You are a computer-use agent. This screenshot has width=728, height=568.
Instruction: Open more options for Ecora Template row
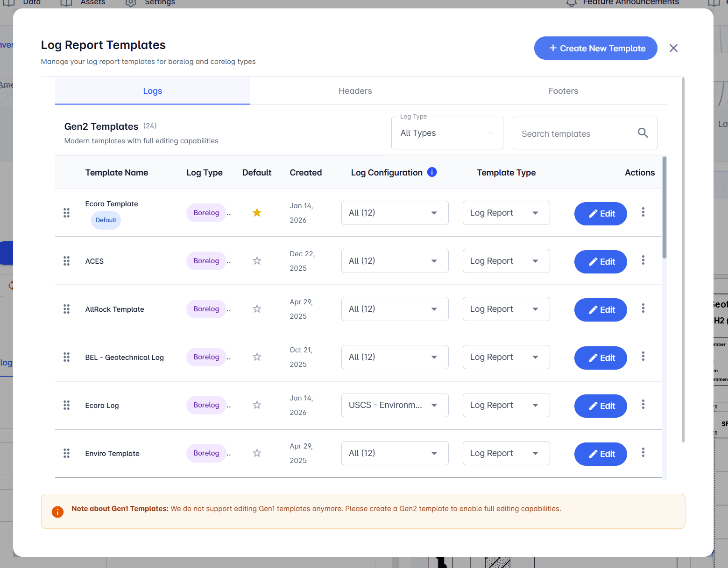click(643, 212)
